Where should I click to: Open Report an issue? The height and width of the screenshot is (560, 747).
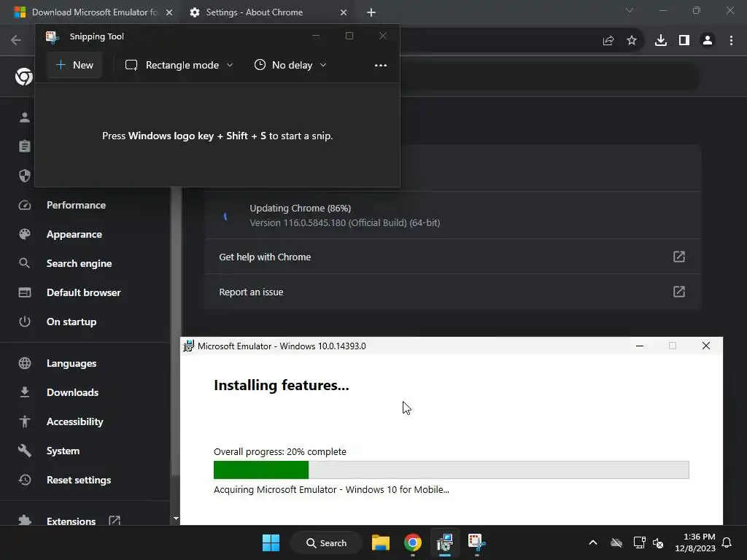click(x=452, y=292)
